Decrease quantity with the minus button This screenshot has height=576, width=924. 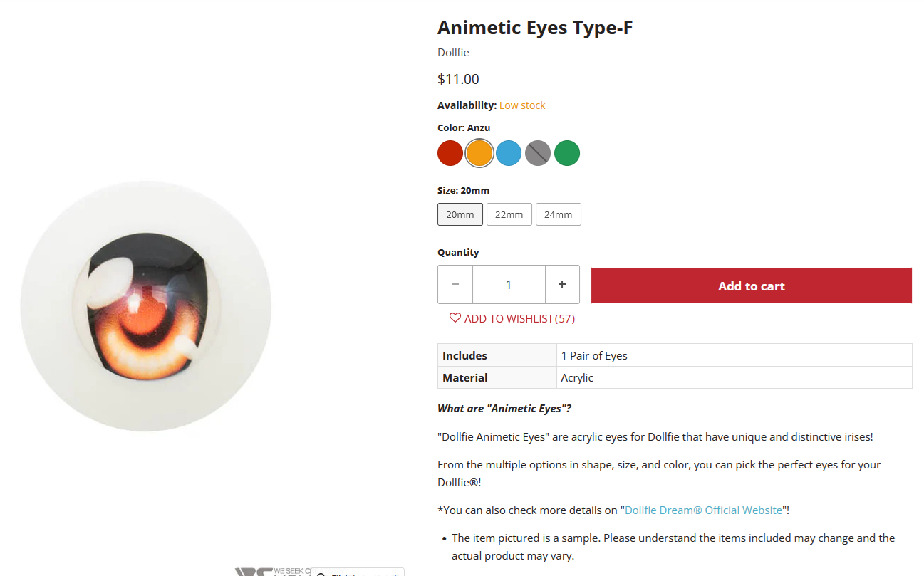[455, 285]
